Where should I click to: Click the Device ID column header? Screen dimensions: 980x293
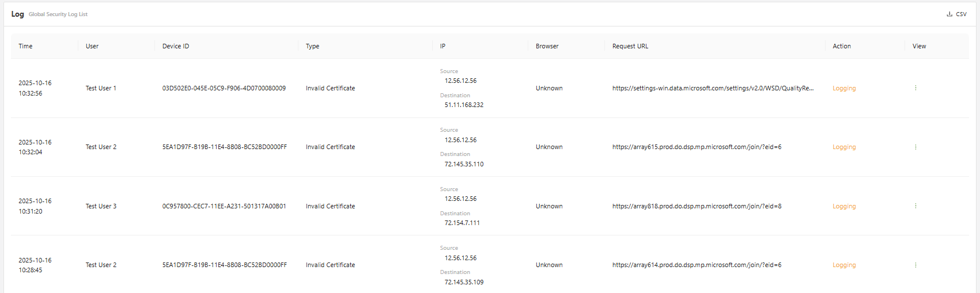pyautogui.click(x=176, y=46)
